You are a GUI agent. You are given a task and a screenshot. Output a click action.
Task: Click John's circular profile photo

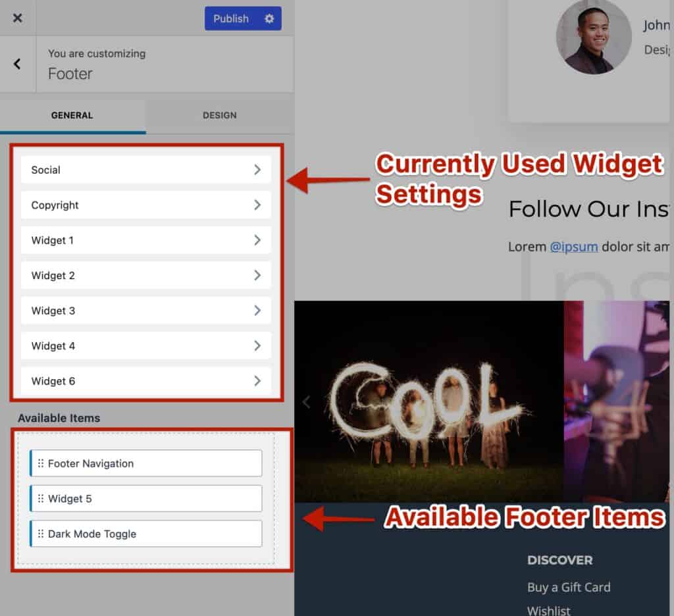click(x=594, y=38)
